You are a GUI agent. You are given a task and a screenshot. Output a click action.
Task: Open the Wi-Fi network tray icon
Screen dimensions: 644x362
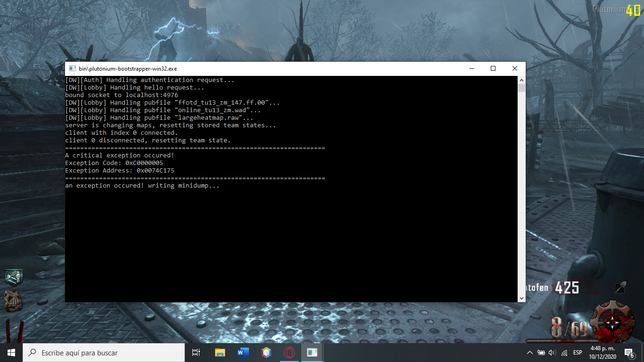coord(564,353)
